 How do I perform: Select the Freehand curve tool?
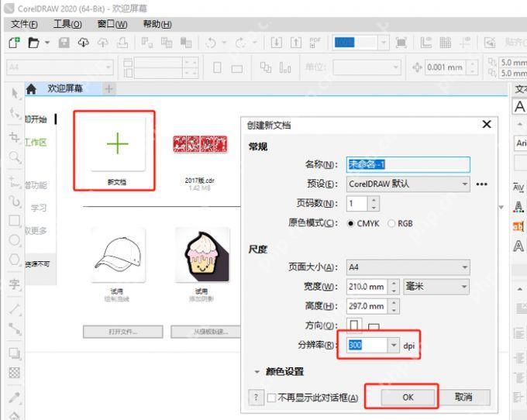tap(15, 201)
